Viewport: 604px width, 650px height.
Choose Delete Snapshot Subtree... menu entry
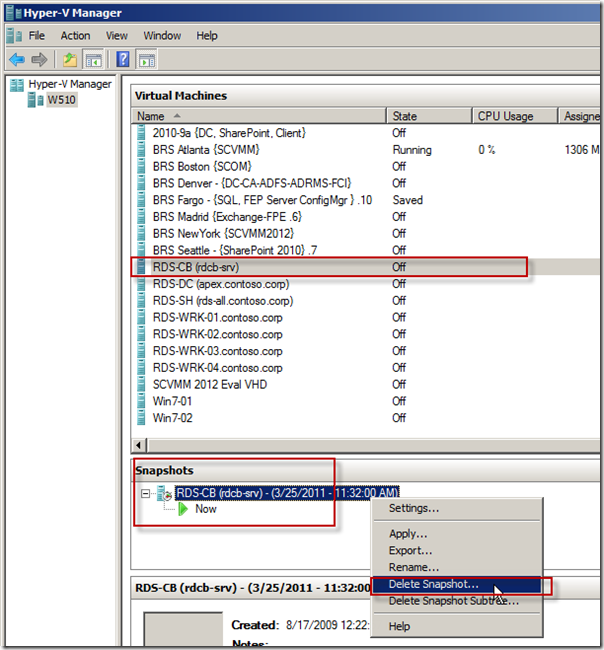(x=457, y=601)
